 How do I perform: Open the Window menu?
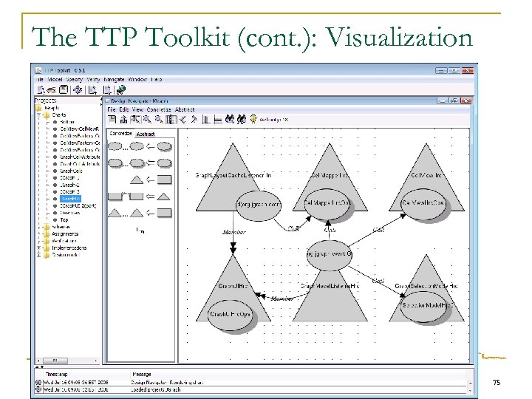(137, 79)
